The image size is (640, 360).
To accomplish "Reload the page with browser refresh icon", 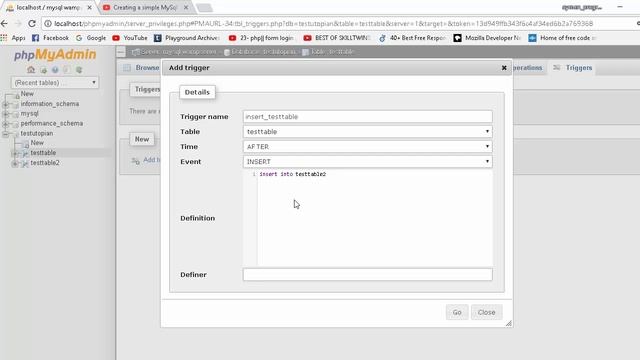I will tap(32, 24).
